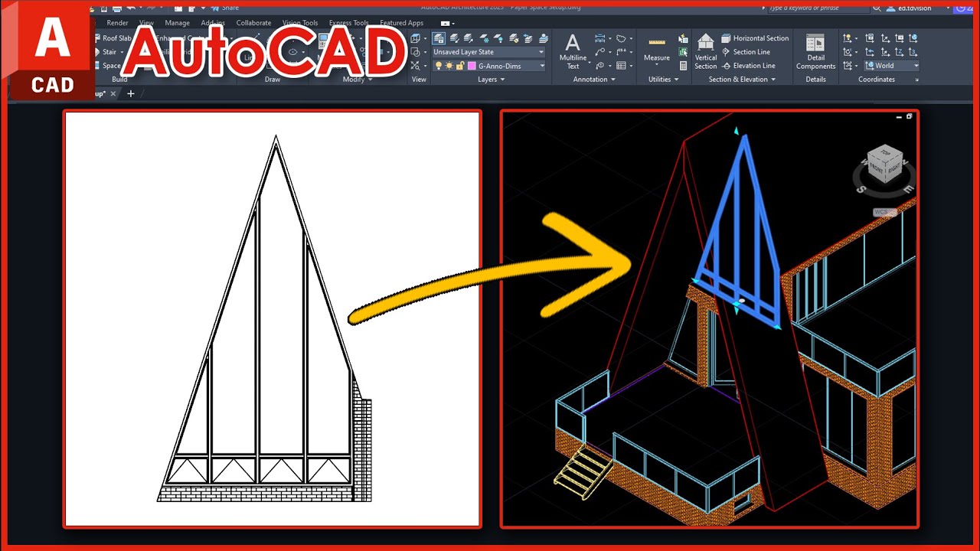The height and width of the screenshot is (551, 980).
Task: Choose the Elevation Line tool
Action: click(x=748, y=66)
